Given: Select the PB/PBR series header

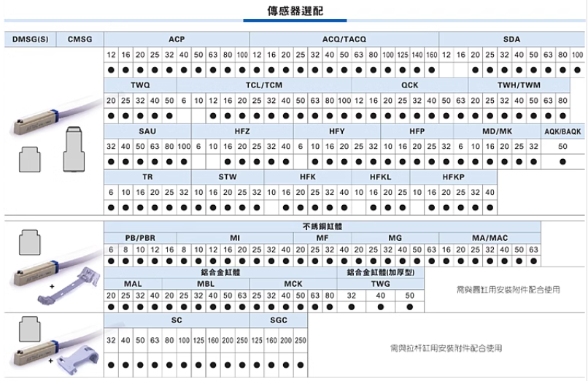Looking at the screenshot, I should [x=140, y=238].
